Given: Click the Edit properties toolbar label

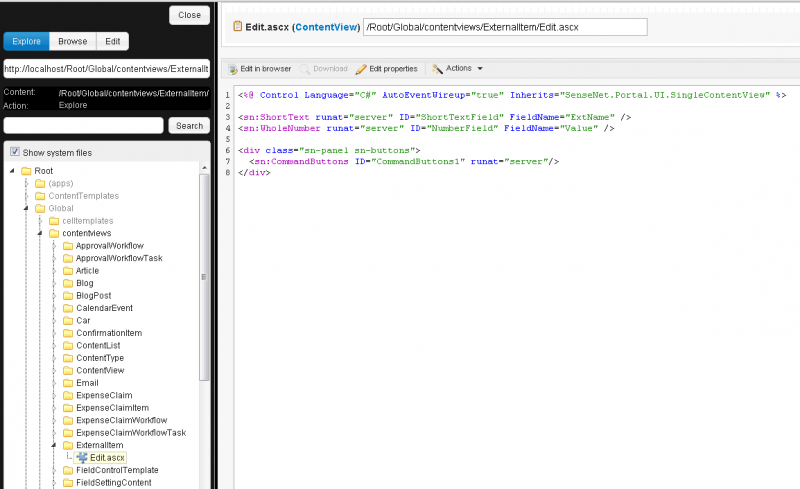Looking at the screenshot, I should 393,69.
